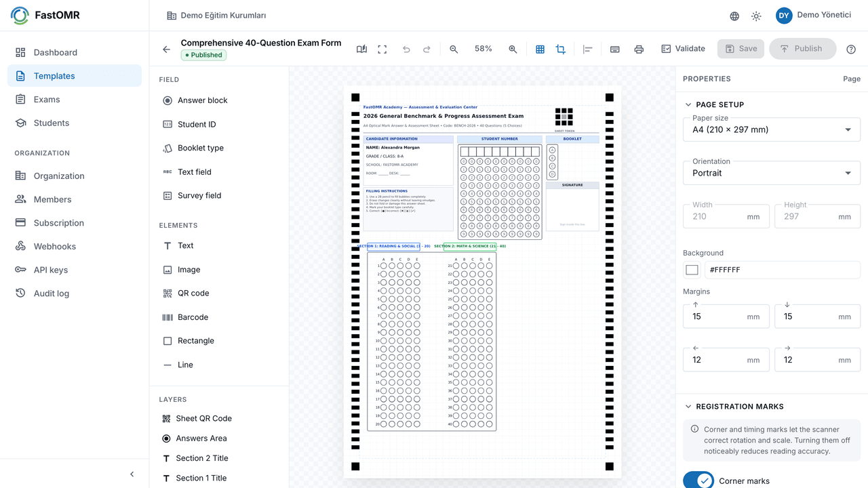Screen dimensions: 868x488
Task: Select the Answers Area layer
Action: (201, 439)
